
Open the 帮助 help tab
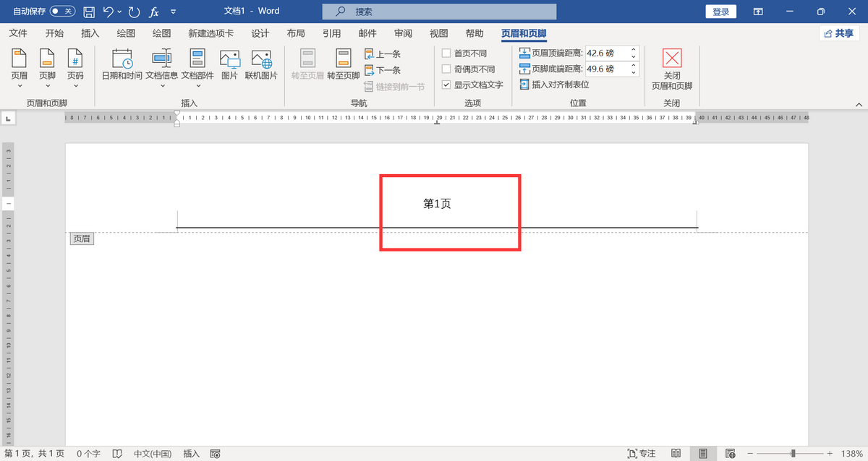click(x=475, y=33)
